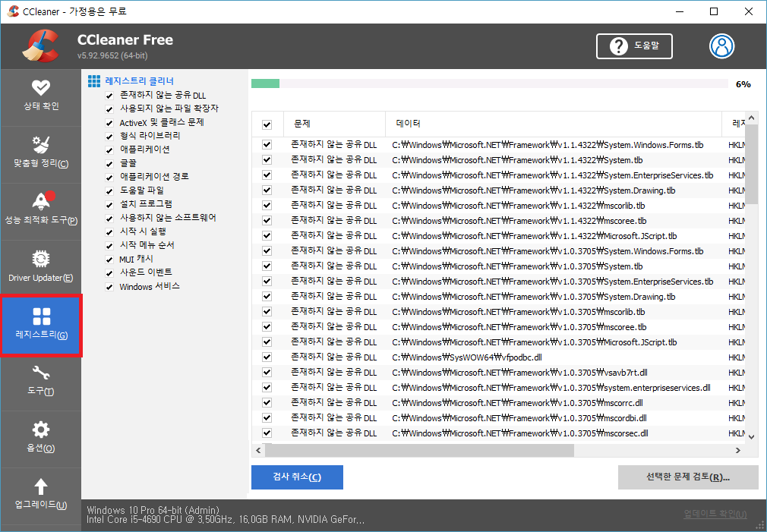Click the blue user account icon
The height and width of the screenshot is (532, 767).
tap(721, 46)
